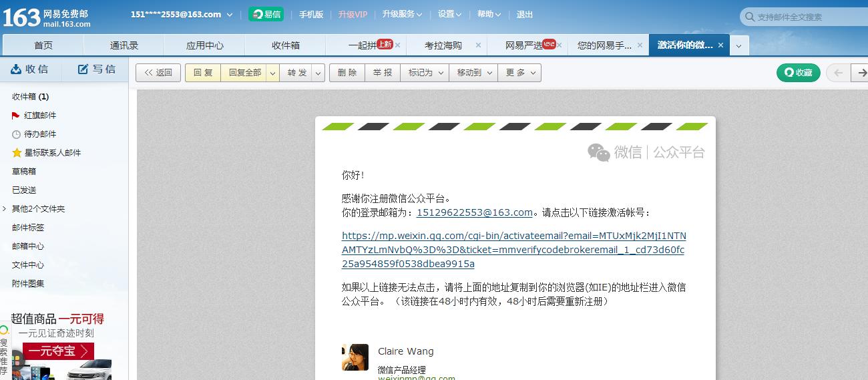Viewport: 868px width, 380px height.
Task: Close the 您的网易手... tab
Action: [x=640, y=45]
